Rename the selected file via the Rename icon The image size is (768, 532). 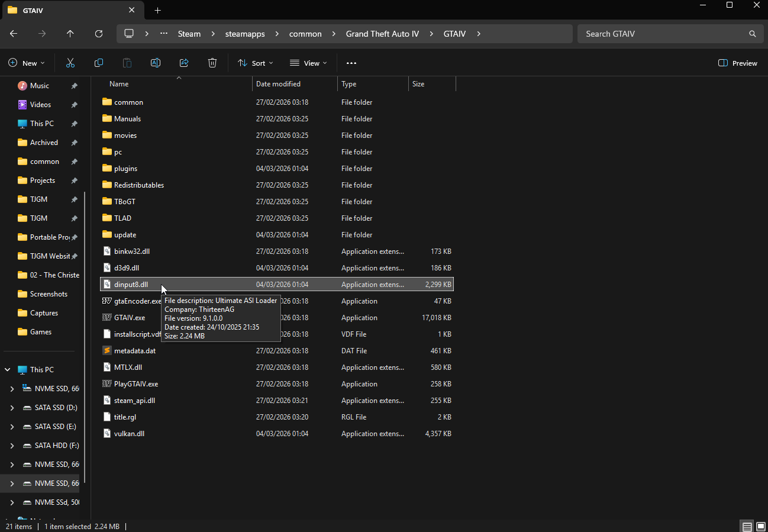pos(155,62)
